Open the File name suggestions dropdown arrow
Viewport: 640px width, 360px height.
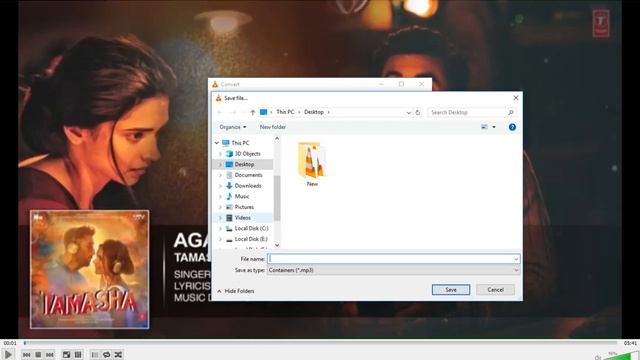516,259
